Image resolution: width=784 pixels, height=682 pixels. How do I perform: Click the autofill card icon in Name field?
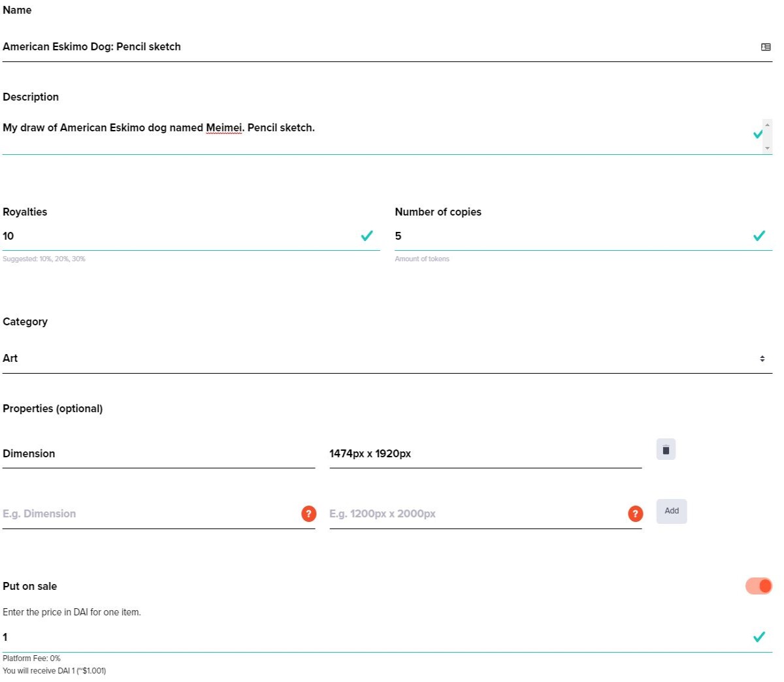pos(766,47)
